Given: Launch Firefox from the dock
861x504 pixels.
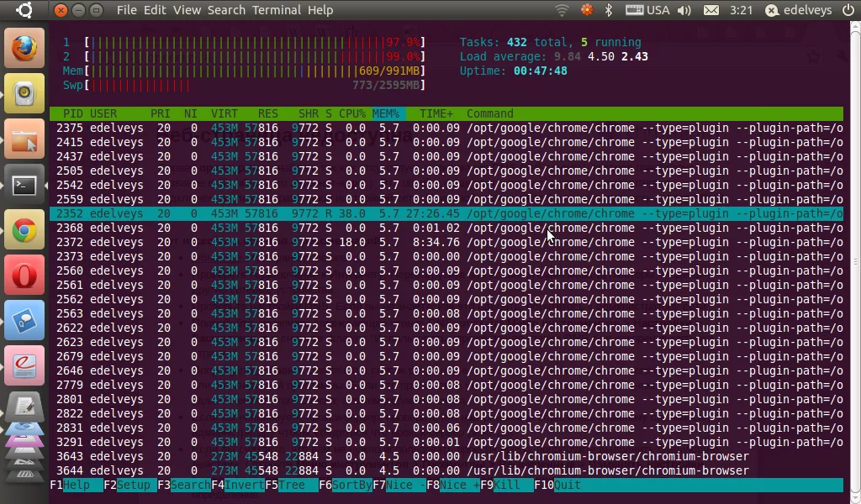Looking at the screenshot, I should [24, 47].
